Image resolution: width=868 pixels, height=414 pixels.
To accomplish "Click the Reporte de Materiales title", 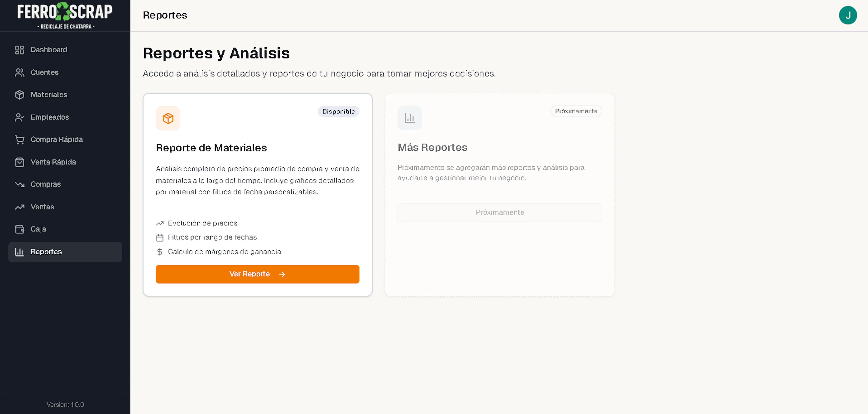I will coord(211,148).
